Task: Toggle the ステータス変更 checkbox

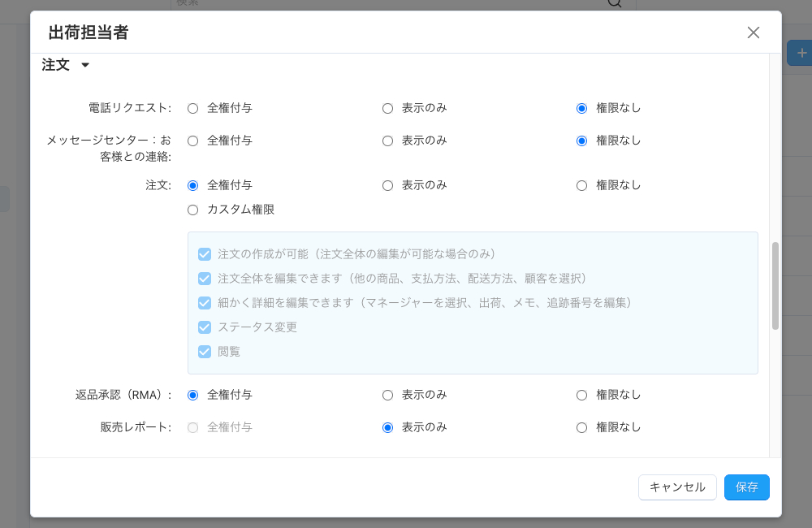Action: tap(205, 327)
